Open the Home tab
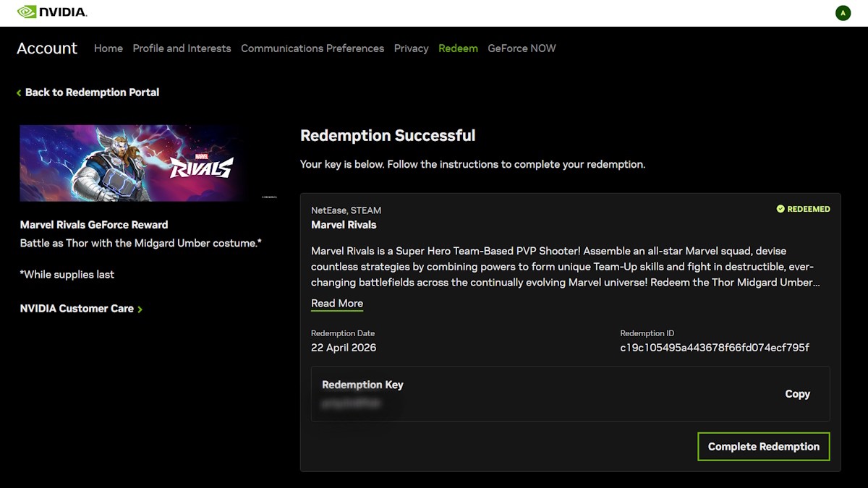The image size is (868, 488). (x=109, y=48)
